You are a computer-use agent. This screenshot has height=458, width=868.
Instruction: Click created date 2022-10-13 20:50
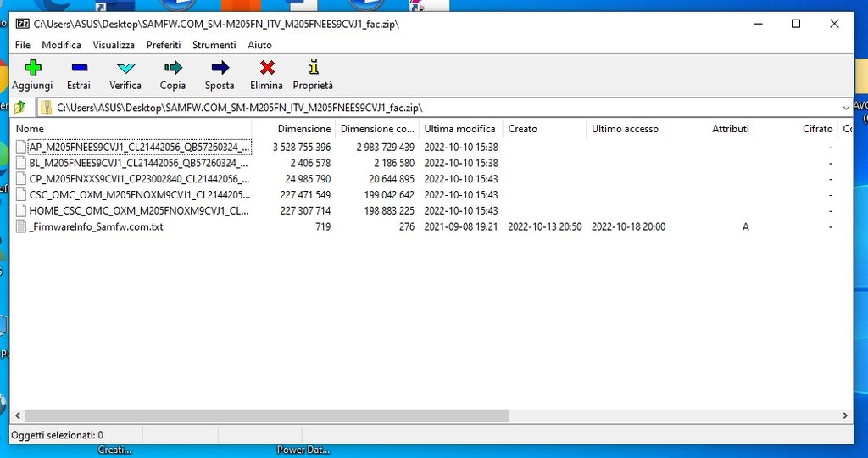(x=545, y=226)
